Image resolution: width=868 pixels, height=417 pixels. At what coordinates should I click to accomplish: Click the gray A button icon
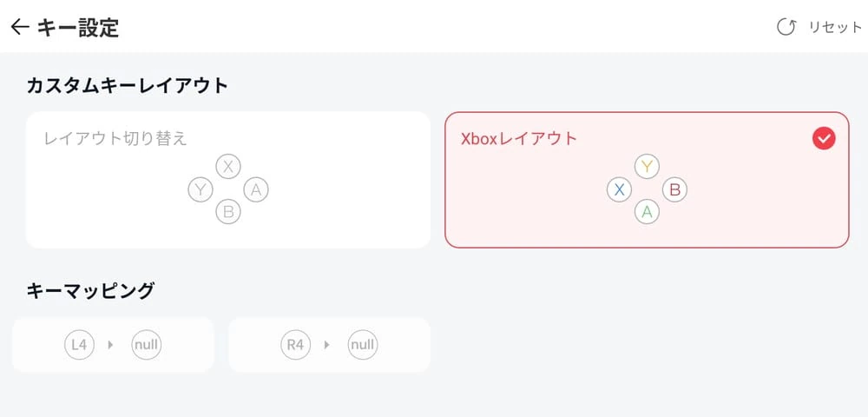(255, 189)
